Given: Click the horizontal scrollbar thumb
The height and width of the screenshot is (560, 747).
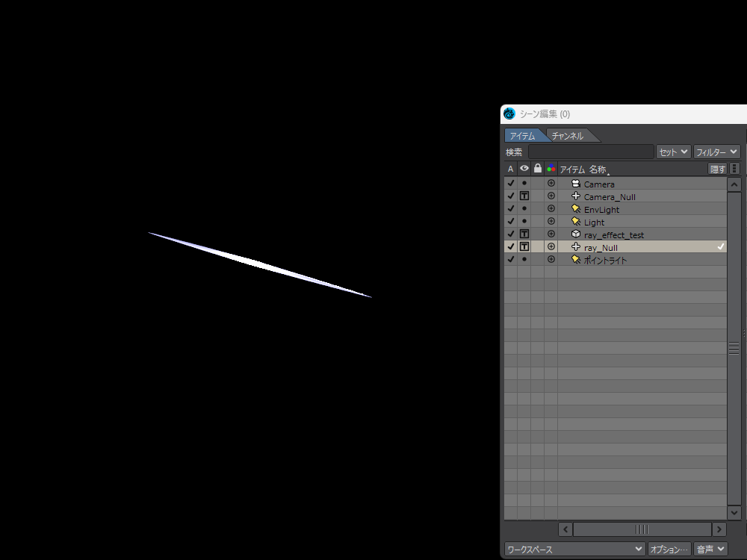Looking at the screenshot, I should (642, 529).
